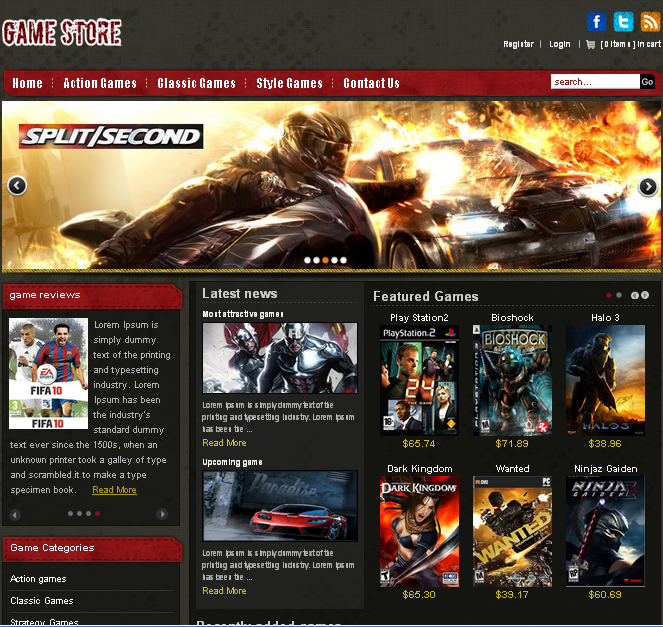Open the Twitter social icon

point(623,22)
